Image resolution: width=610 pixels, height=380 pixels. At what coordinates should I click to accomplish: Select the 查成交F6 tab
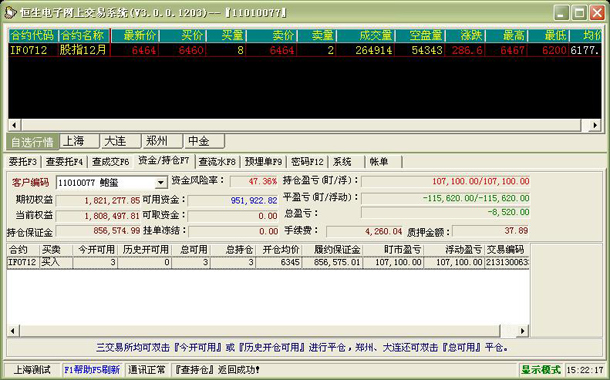point(110,161)
